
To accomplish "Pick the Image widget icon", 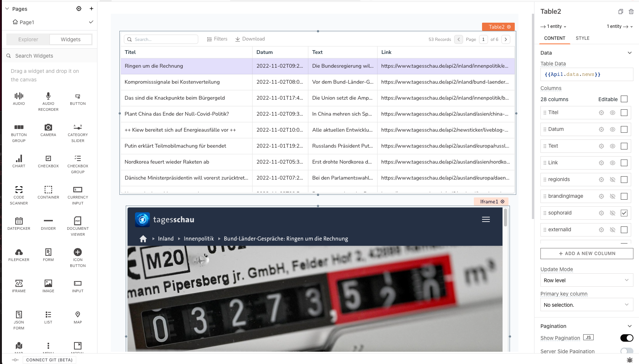I will (x=48, y=283).
